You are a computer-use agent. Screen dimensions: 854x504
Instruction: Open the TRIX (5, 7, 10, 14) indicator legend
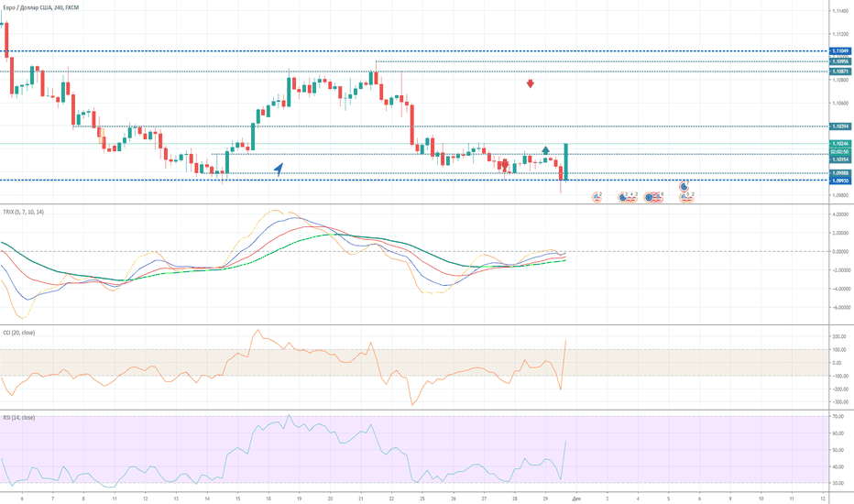tap(24, 212)
